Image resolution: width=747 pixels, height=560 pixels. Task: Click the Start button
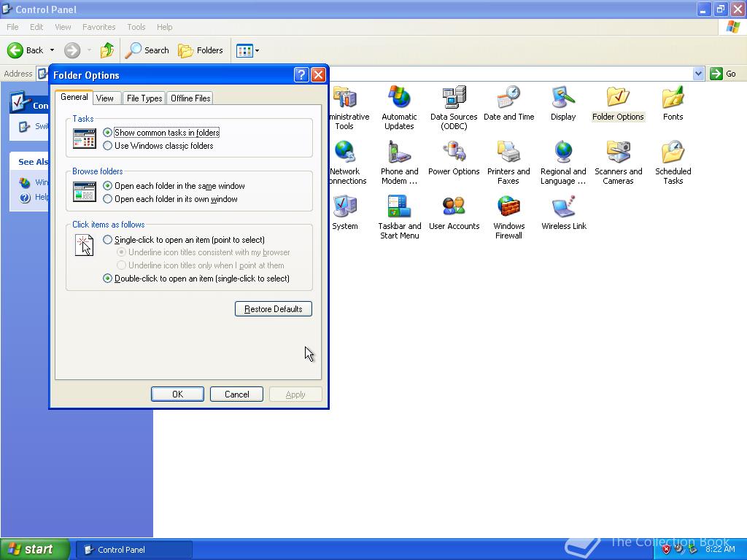point(34,549)
